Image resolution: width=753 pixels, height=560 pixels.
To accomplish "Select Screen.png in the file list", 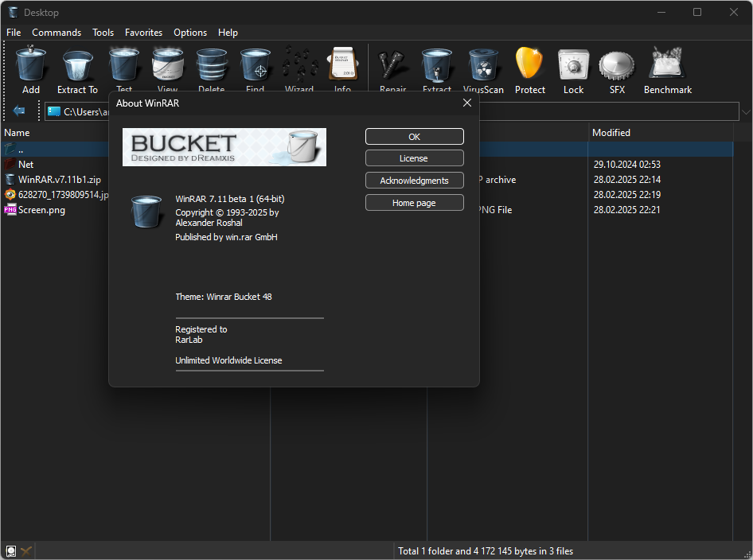I will (41, 210).
